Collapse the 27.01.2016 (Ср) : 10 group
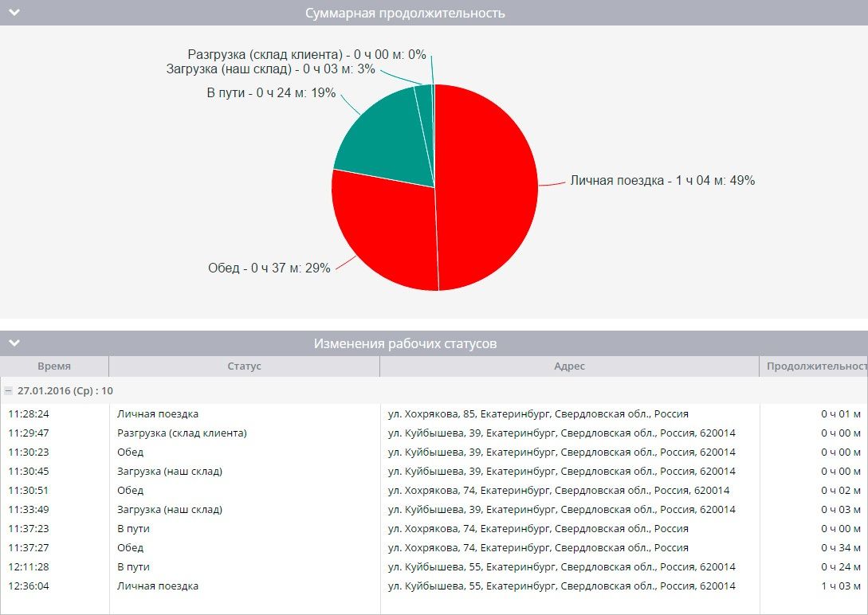This screenshot has width=868, height=615. click(8, 391)
